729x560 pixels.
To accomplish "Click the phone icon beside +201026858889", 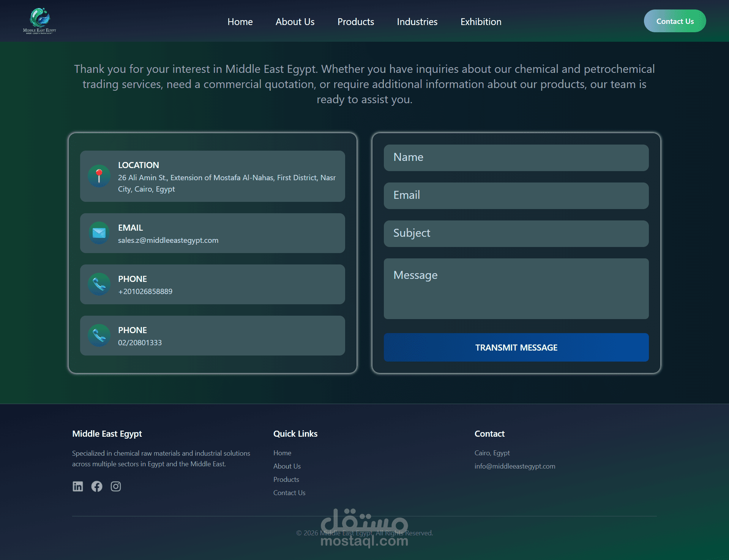I will point(99,284).
